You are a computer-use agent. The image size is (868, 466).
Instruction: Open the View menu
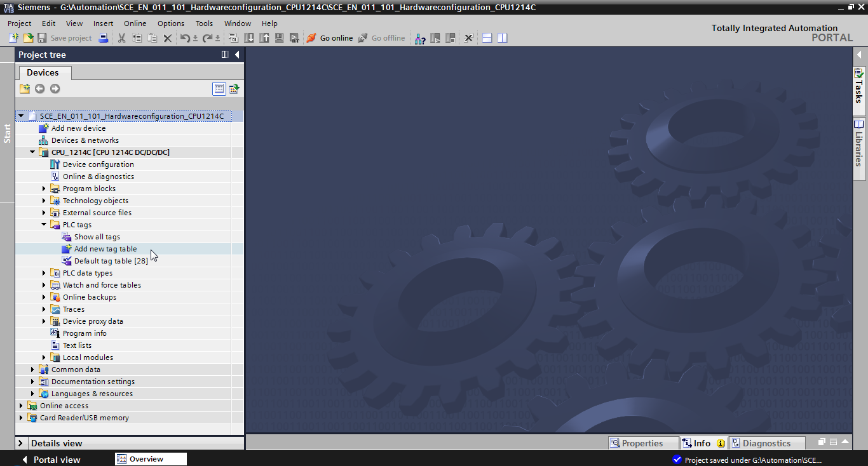tap(74, 23)
